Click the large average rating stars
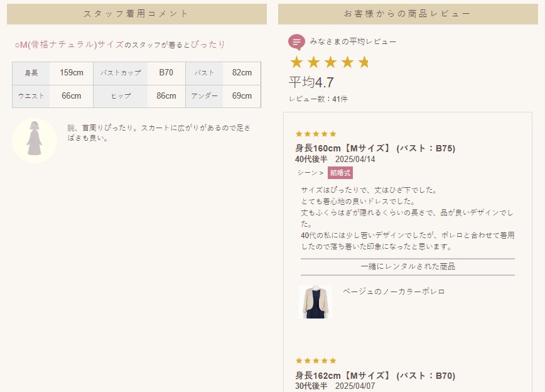545x392 pixels. tap(329, 62)
